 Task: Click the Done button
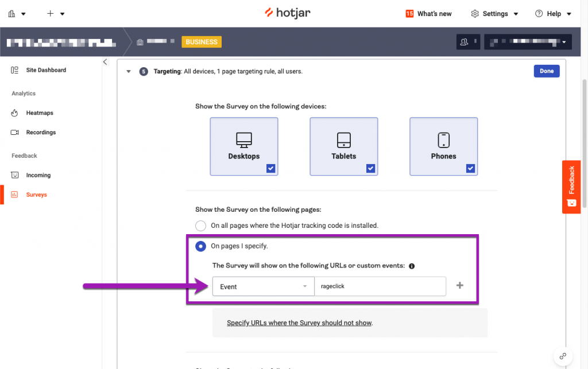click(546, 71)
